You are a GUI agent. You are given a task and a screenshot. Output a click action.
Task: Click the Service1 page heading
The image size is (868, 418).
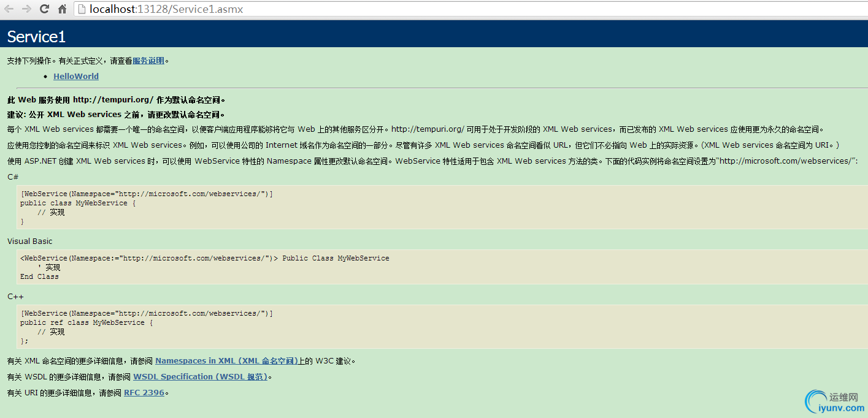click(x=36, y=36)
